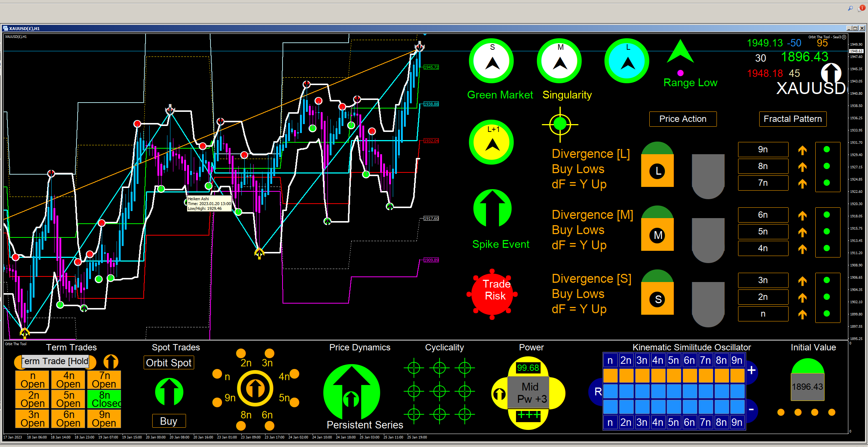Click the Persistent Series green arrow circle
Screen dimensions: 868x447
pos(352,392)
